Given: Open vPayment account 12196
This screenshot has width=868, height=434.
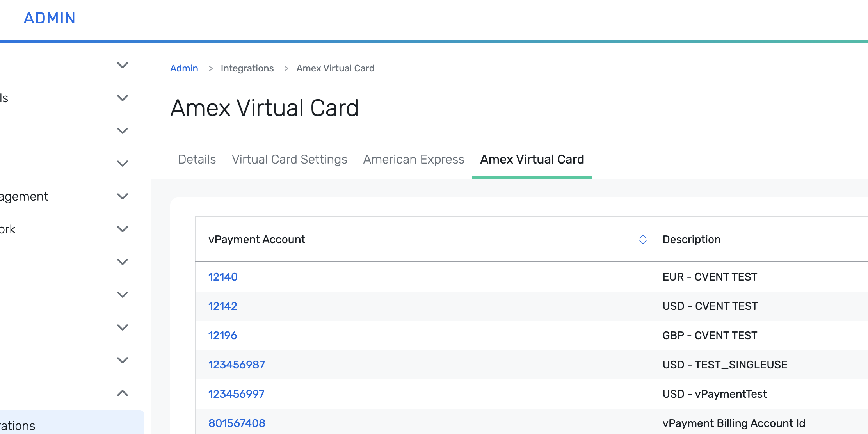Looking at the screenshot, I should click(x=222, y=335).
